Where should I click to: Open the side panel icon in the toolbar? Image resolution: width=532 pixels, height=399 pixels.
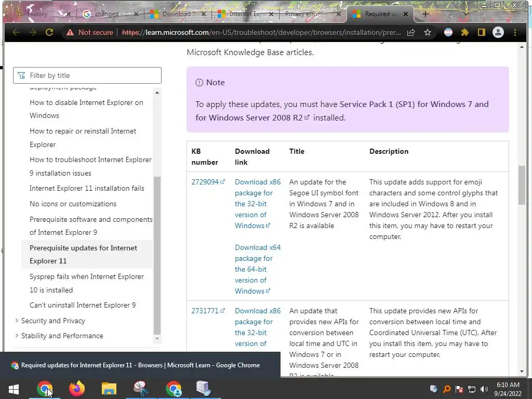tap(482, 32)
